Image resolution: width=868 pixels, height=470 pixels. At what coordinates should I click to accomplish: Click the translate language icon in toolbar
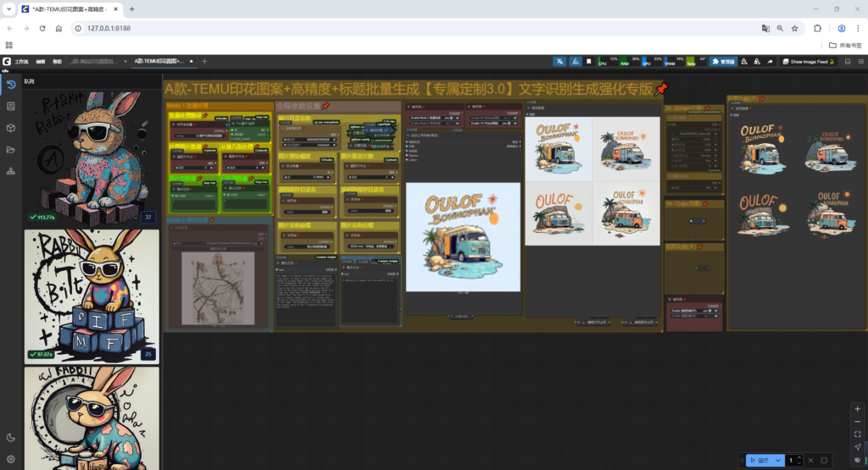click(x=559, y=62)
